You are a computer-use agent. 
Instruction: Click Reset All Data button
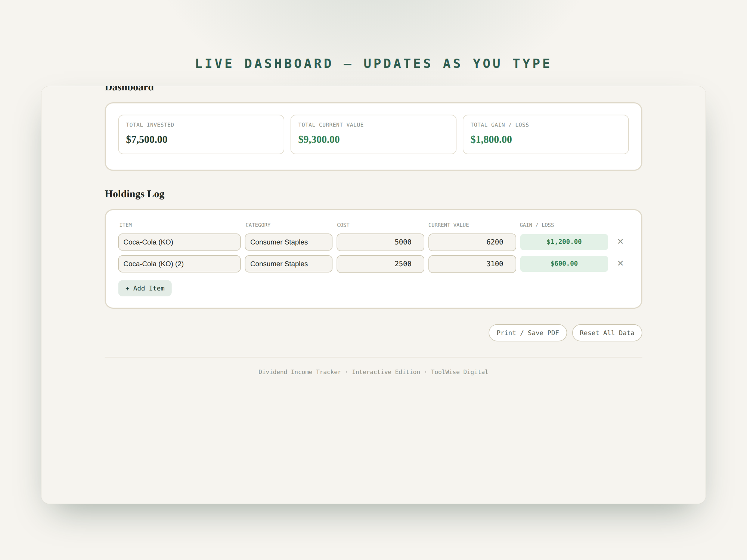tap(607, 333)
